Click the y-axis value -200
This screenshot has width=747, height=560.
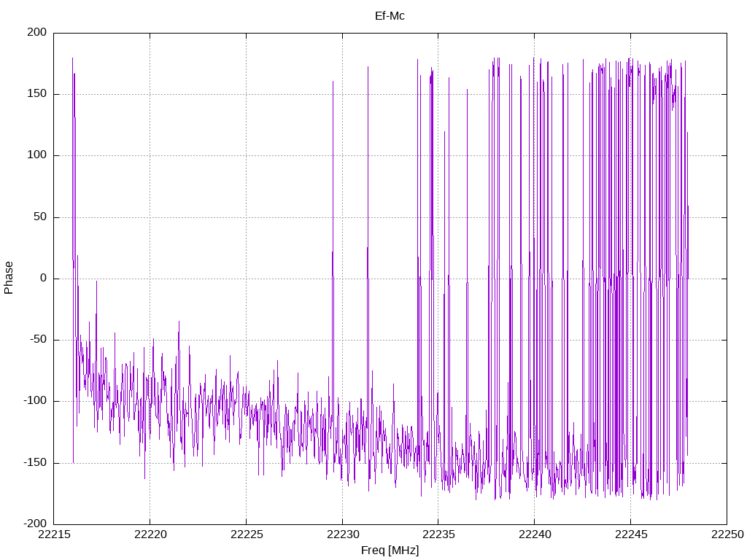(x=35, y=524)
